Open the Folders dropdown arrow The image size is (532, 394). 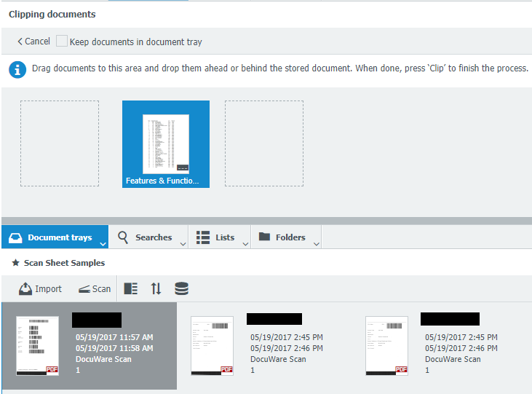tap(316, 243)
